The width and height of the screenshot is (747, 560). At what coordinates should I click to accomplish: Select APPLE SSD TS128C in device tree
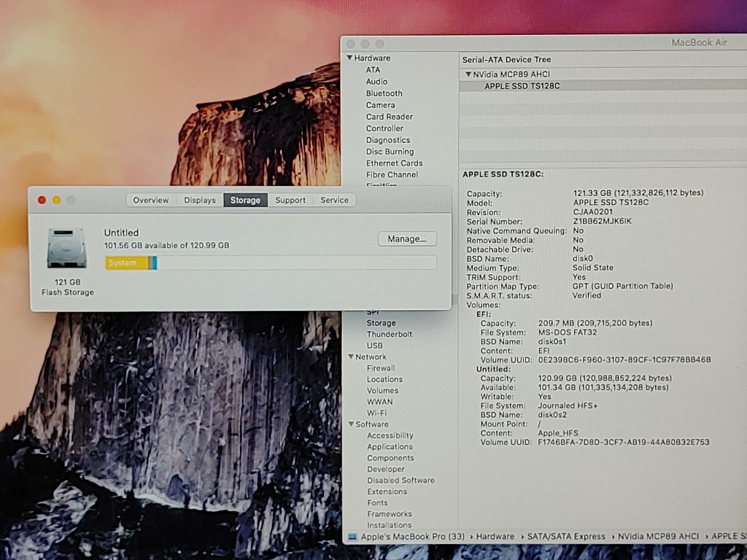[x=522, y=86]
